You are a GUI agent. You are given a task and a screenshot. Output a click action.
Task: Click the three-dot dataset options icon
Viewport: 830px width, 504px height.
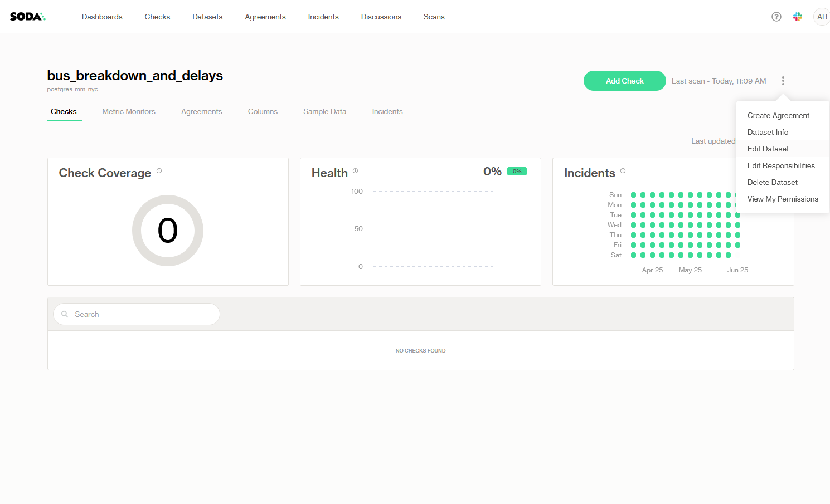(x=783, y=81)
